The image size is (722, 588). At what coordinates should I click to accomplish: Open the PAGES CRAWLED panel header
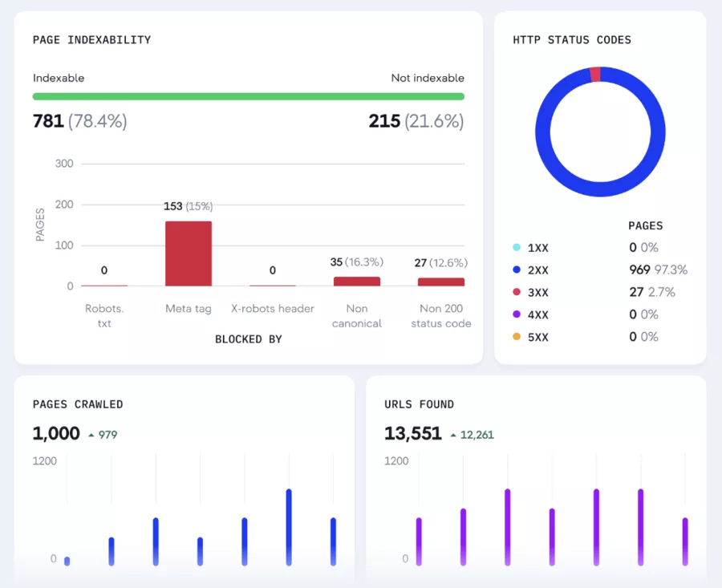(76, 404)
